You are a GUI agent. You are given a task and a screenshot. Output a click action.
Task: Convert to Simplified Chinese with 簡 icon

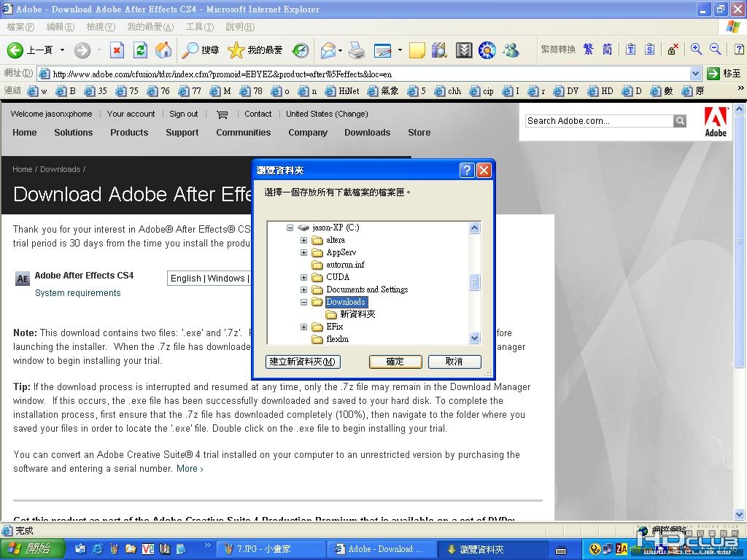[607, 49]
